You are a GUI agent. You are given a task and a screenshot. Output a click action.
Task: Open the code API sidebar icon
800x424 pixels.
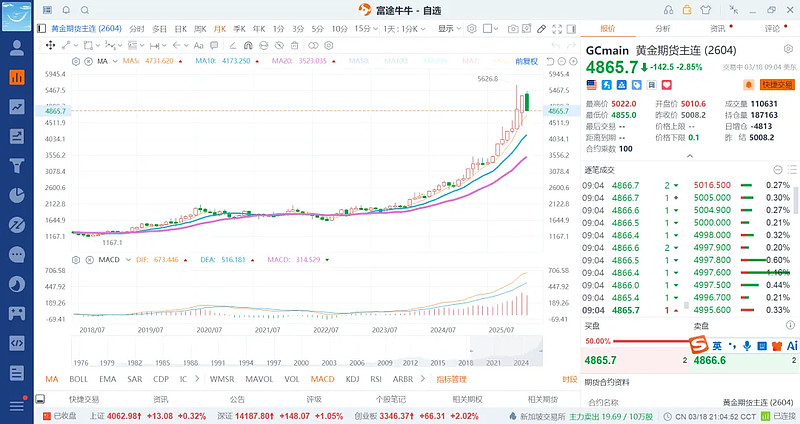click(x=17, y=343)
